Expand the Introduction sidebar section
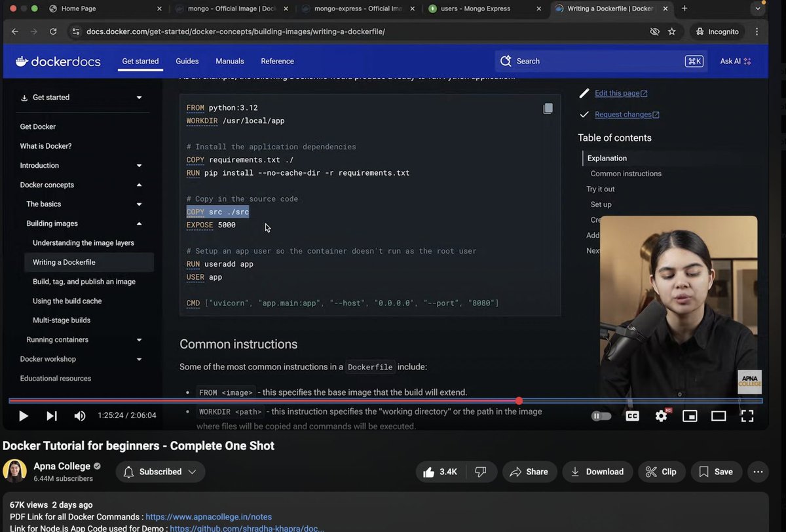This screenshot has height=532, width=786. tap(139, 166)
